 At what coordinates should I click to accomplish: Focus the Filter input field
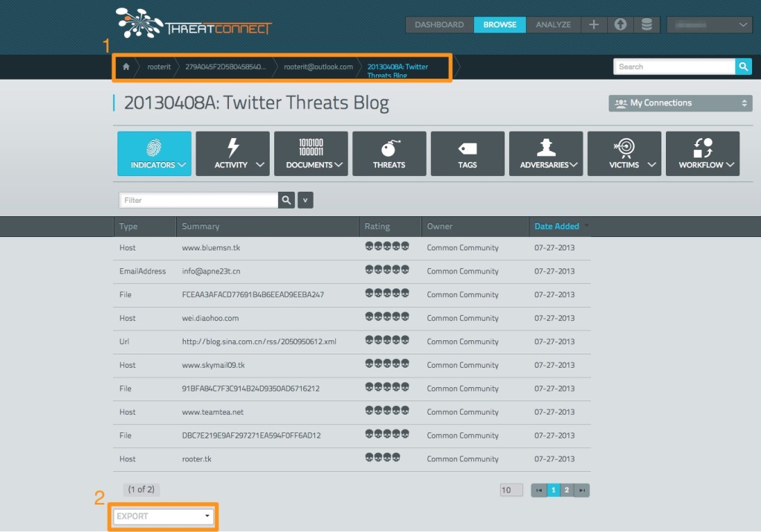coord(198,200)
